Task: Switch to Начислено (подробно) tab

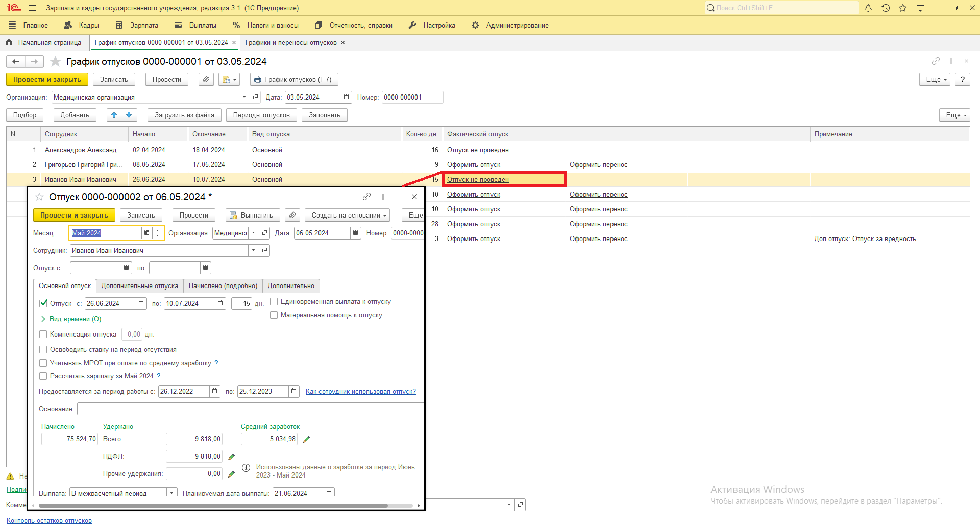Action: pos(223,286)
